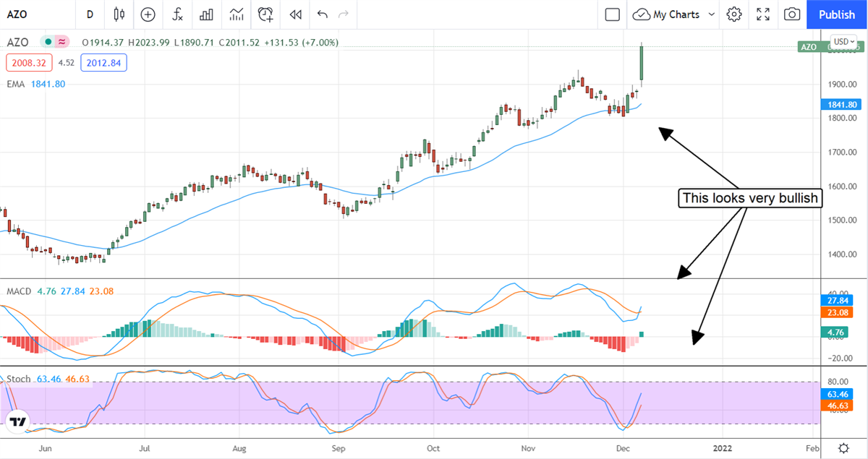Image resolution: width=868 pixels, height=459 pixels.
Task: Redo the last chart action
Action: (x=344, y=14)
